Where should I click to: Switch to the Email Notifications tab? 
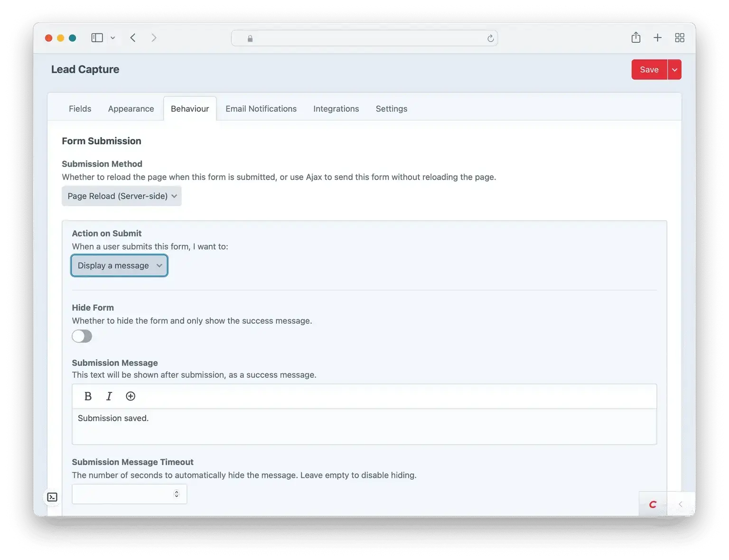(x=261, y=108)
